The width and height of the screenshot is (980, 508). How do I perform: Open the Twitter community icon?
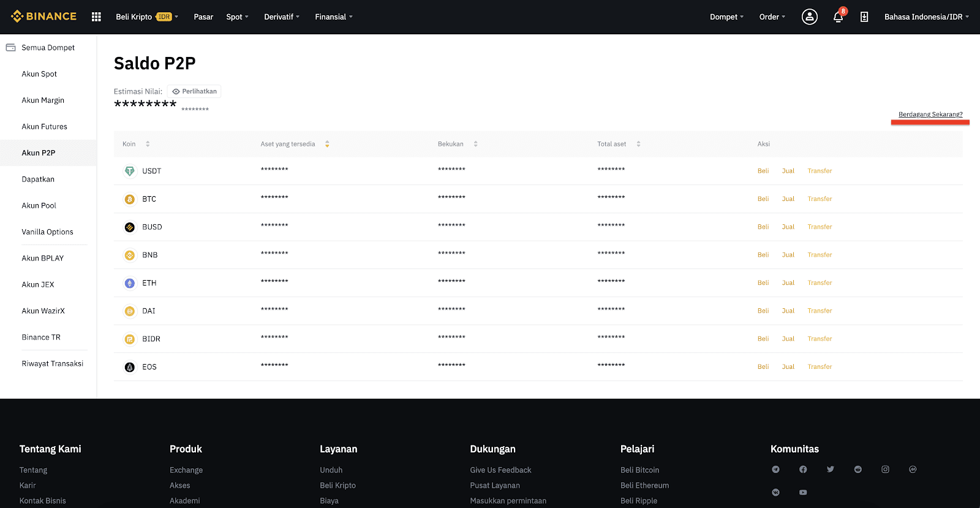click(x=831, y=469)
